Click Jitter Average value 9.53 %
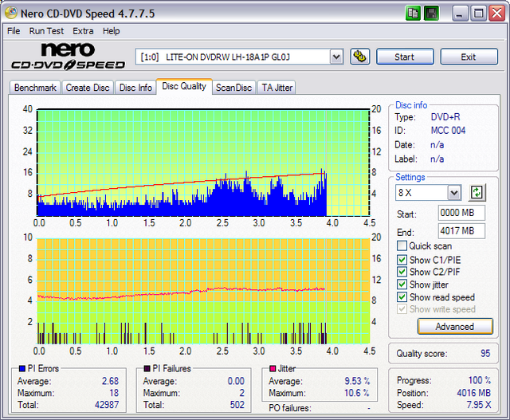The height and width of the screenshot is (420, 510). pos(357,381)
